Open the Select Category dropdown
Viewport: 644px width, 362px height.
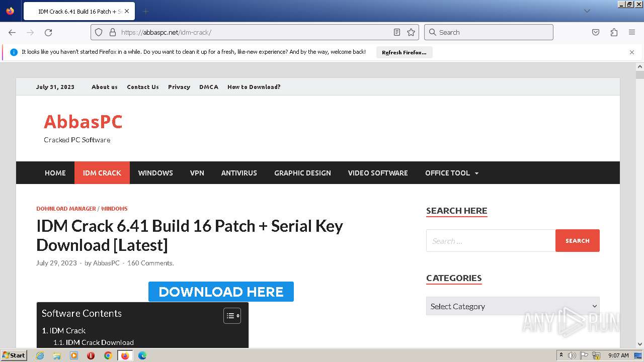[513, 306]
